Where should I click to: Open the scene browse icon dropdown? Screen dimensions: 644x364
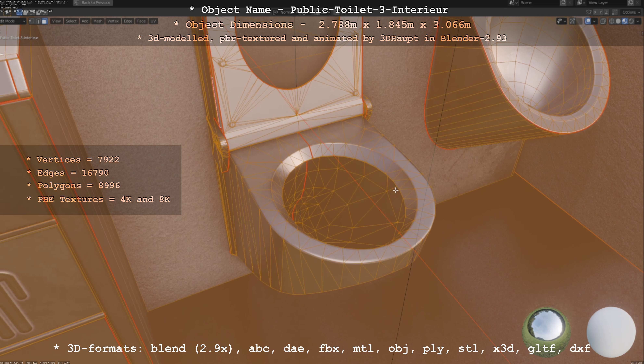click(x=514, y=3)
